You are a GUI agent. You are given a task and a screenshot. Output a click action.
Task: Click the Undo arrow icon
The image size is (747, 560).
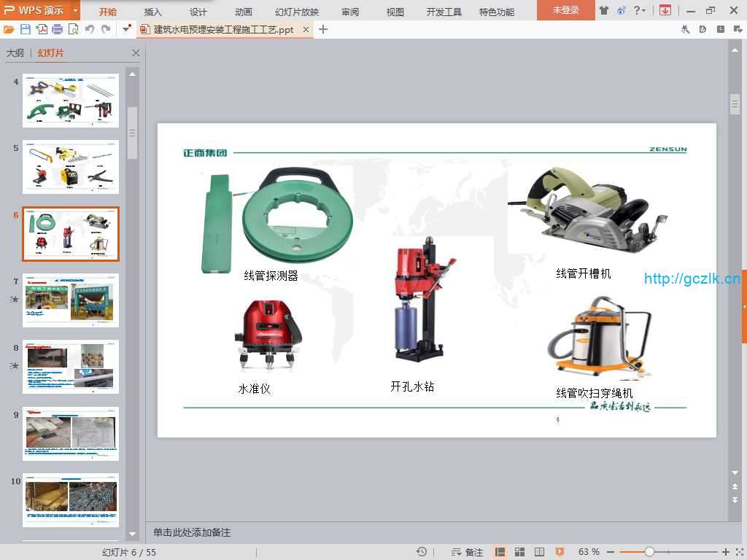[x=89, y=29]
